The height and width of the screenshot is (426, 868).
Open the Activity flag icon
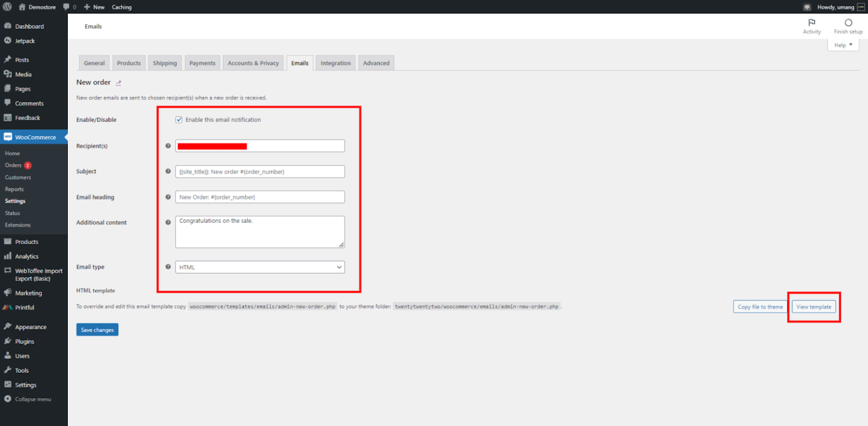(811, 23)
